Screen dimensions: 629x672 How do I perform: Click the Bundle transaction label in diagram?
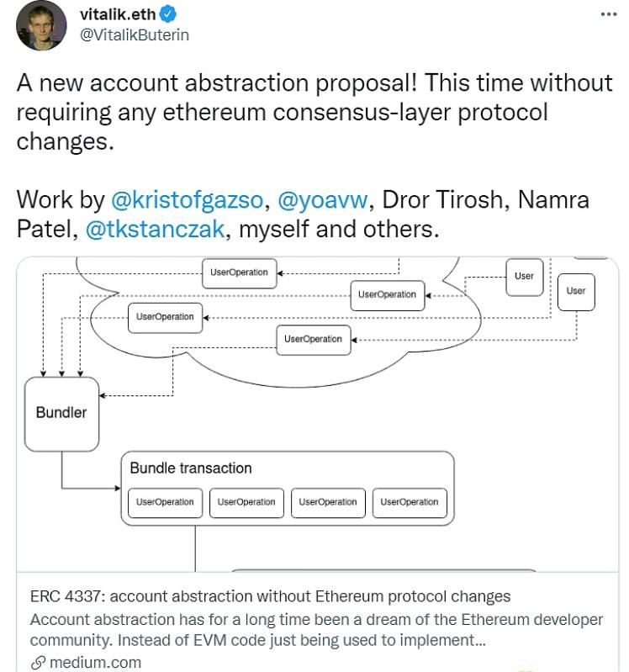click(191, 468)
